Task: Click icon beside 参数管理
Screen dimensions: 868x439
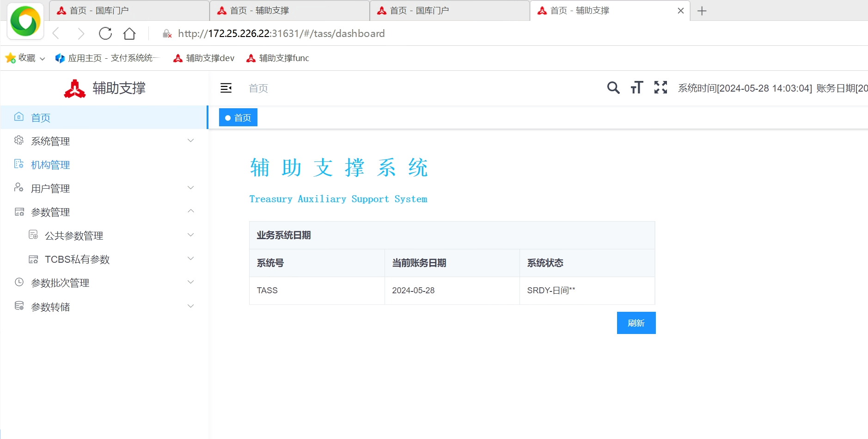Action: click(x=19, y=211)
